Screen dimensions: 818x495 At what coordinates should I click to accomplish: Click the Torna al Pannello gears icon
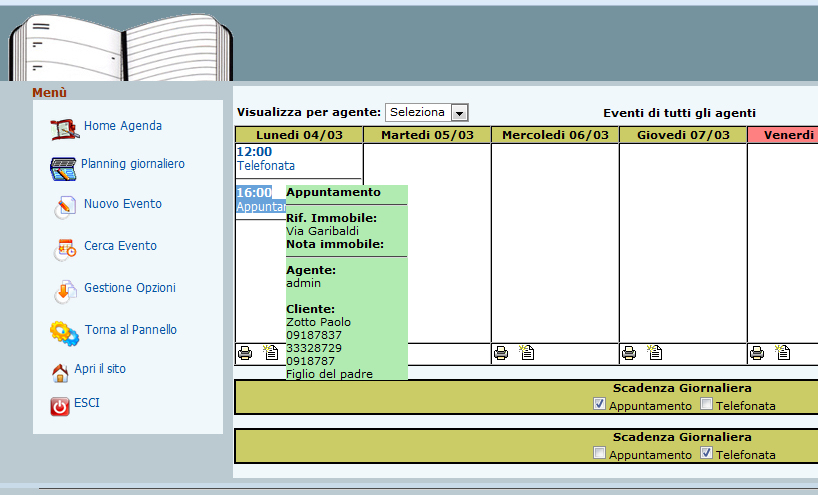tap(65, 332)
